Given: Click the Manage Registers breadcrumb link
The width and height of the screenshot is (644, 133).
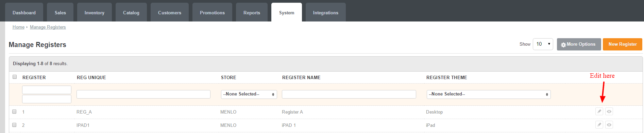Looking at the screenshot, I should tap(48, 27).
